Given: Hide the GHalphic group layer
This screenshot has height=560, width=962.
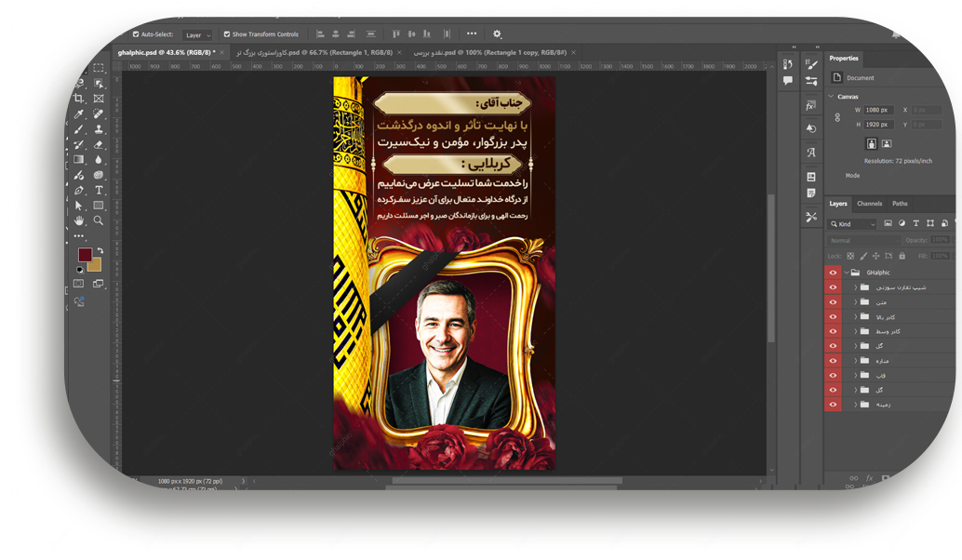Looking at the screenshot, I should click(x=833, y=273).
